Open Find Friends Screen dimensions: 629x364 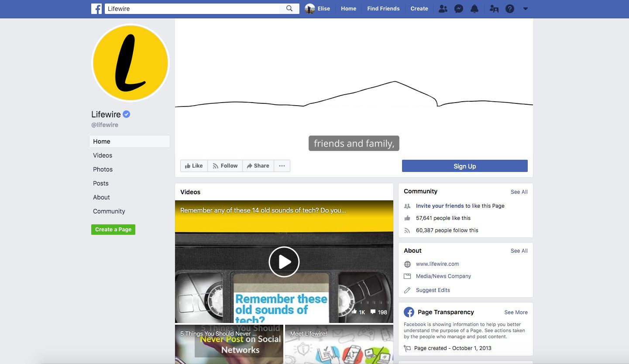click(383, 9)
